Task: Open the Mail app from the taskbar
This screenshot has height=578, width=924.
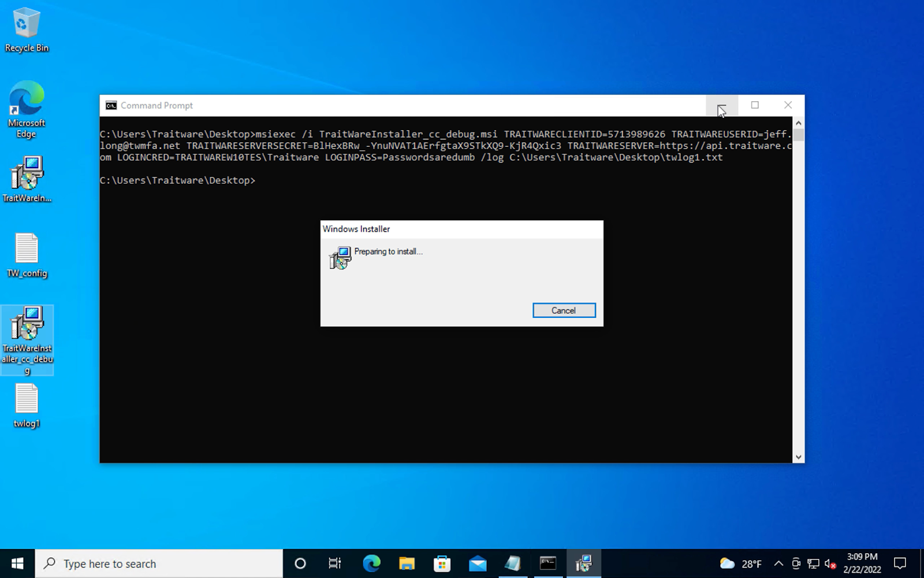Action: pos(478,564)
